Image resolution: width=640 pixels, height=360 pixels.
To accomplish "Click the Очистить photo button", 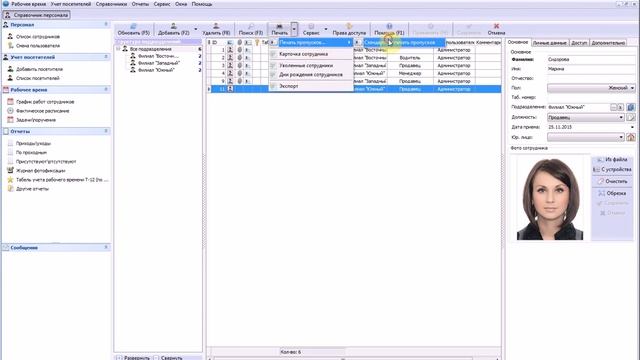I will [x=612, y=181].
